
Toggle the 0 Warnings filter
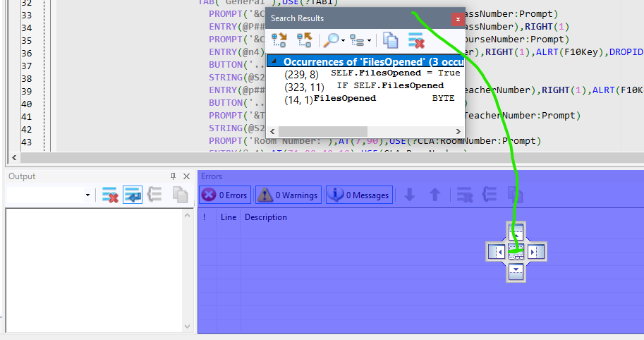[x=288, y=195]
